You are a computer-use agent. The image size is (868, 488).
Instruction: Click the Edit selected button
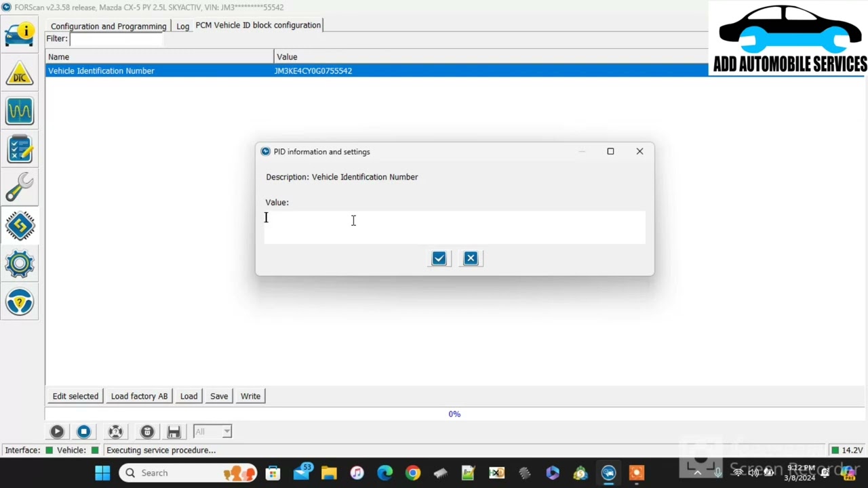75,396
